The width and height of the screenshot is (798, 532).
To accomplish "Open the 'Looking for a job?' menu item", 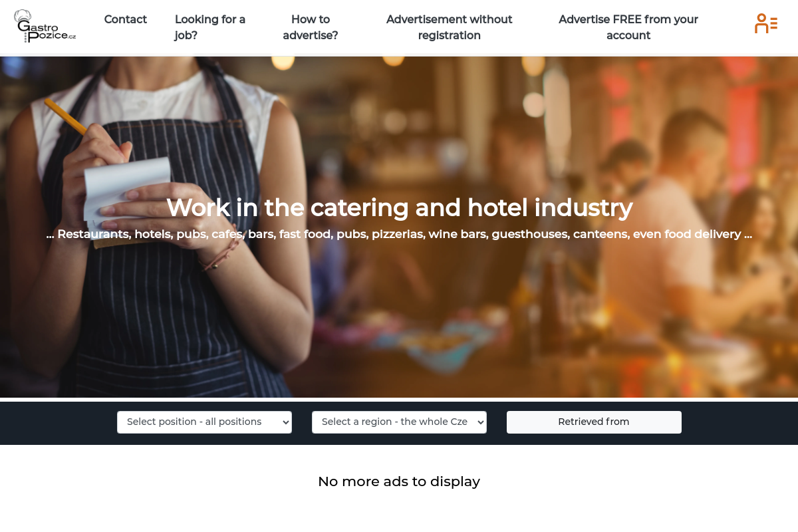I will pos(210,27).
